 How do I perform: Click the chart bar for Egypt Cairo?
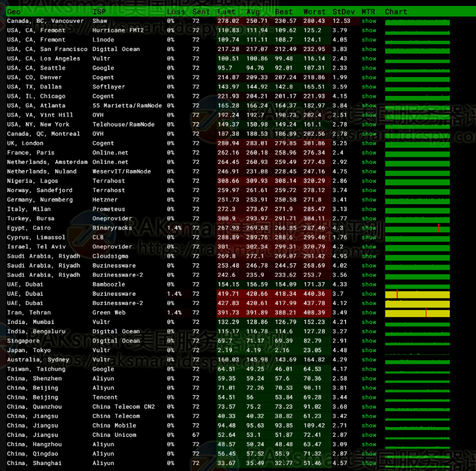417,230
